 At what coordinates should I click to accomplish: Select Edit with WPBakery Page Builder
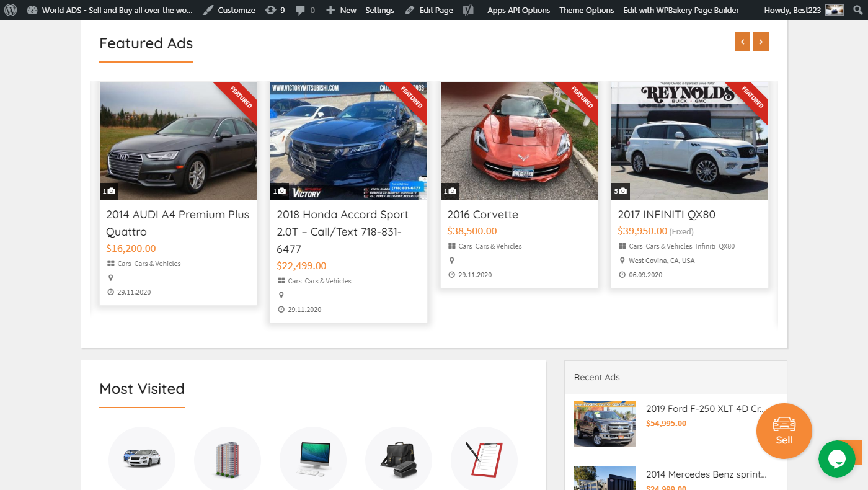click(681, 10)
